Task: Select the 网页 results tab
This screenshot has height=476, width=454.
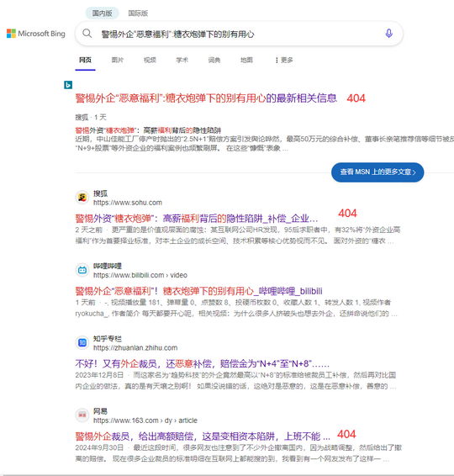Action: (85, 60)
